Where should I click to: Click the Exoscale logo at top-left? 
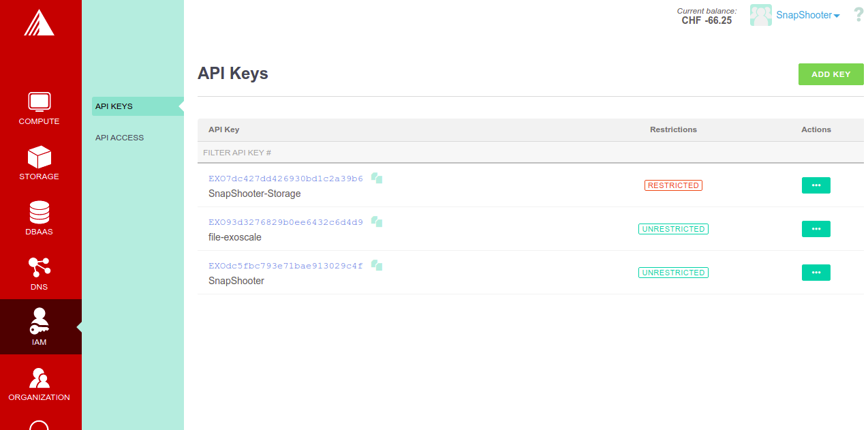[40, 23]
